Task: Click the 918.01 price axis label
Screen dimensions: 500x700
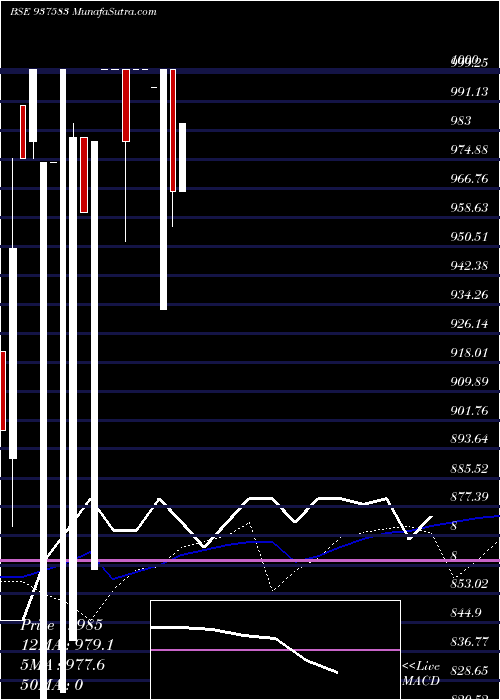Action: (470, 353)
